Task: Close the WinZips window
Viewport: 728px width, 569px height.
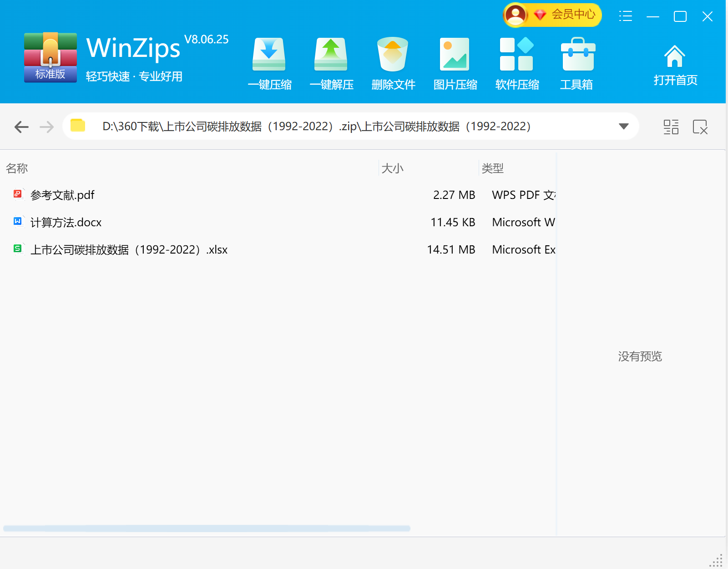Action: click(708, 17)
